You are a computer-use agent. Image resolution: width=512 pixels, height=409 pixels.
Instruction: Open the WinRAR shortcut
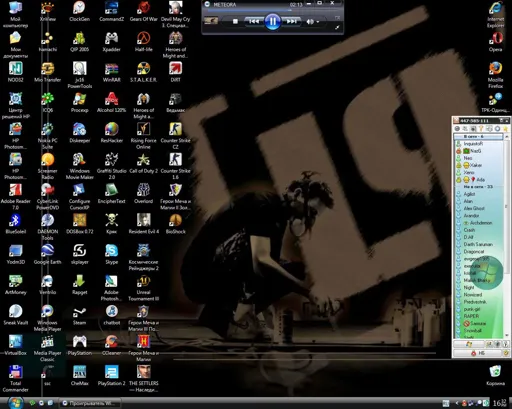click(x=111, y=72)
